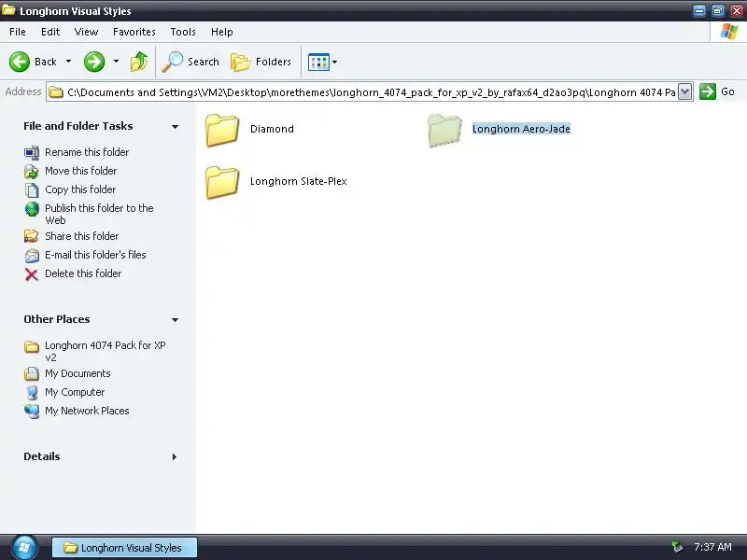Select the Longhorn Aero-Jade folder icon
The image size is (747, 560).
(444, 130)
